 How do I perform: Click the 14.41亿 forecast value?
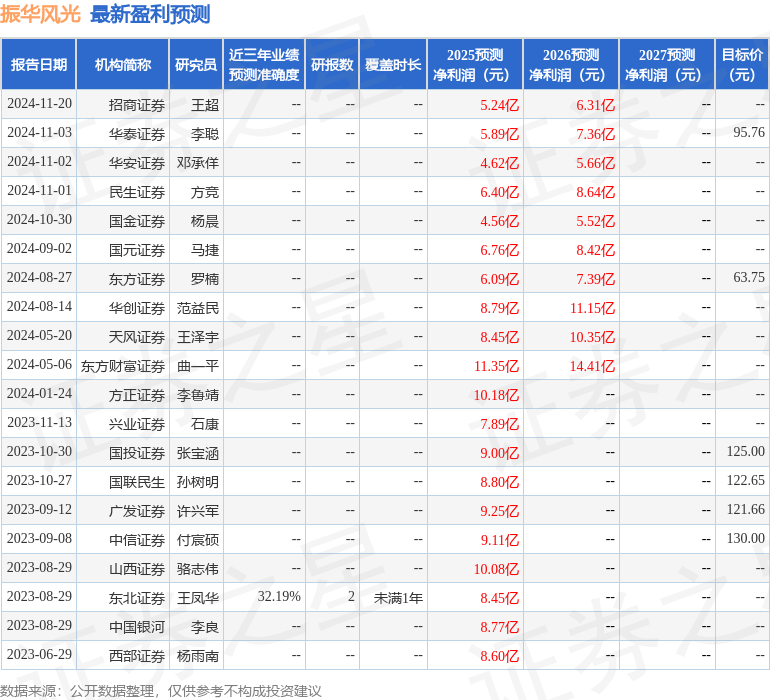592,366
